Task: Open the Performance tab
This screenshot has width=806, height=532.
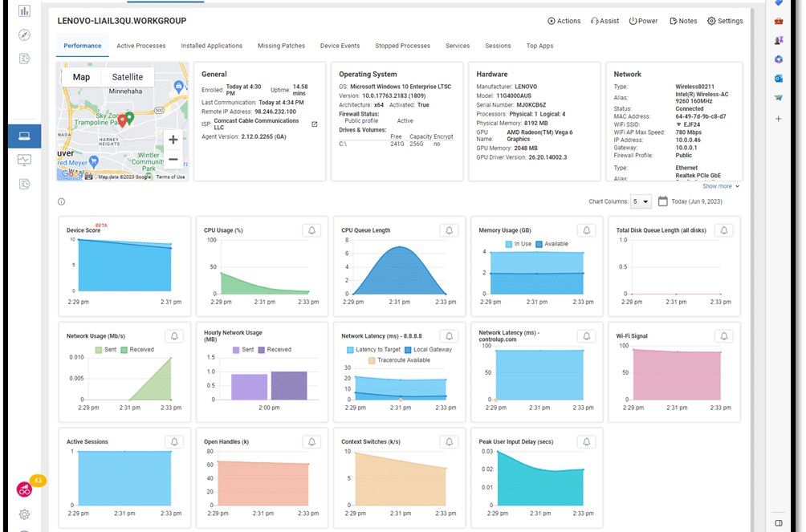Action: pyautogui.click(x=82, y=46)
